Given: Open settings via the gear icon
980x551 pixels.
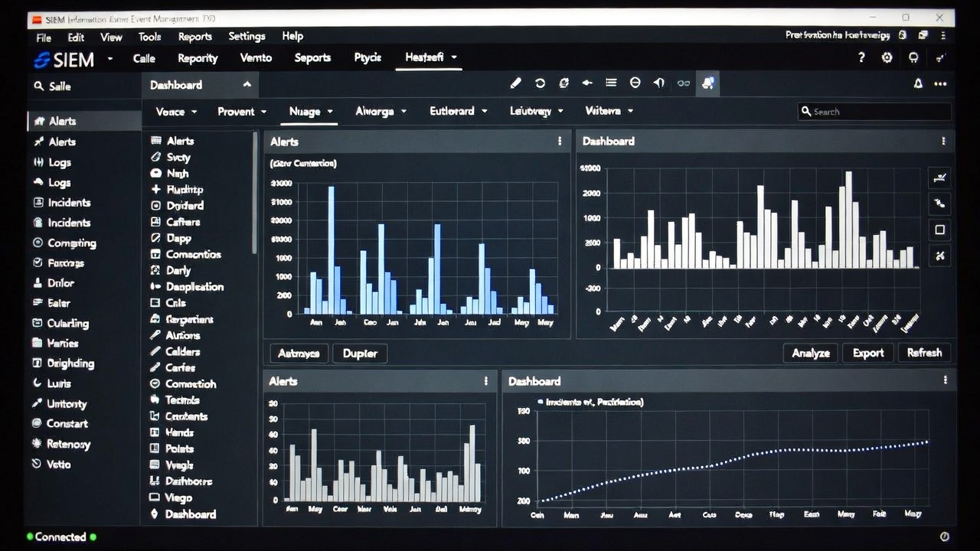Looking at the screenshot, I should pyautogui.click(x=887, y=58).
